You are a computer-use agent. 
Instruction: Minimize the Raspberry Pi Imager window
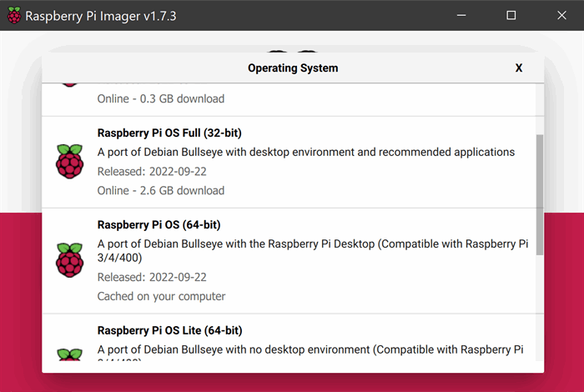[461, 15]
